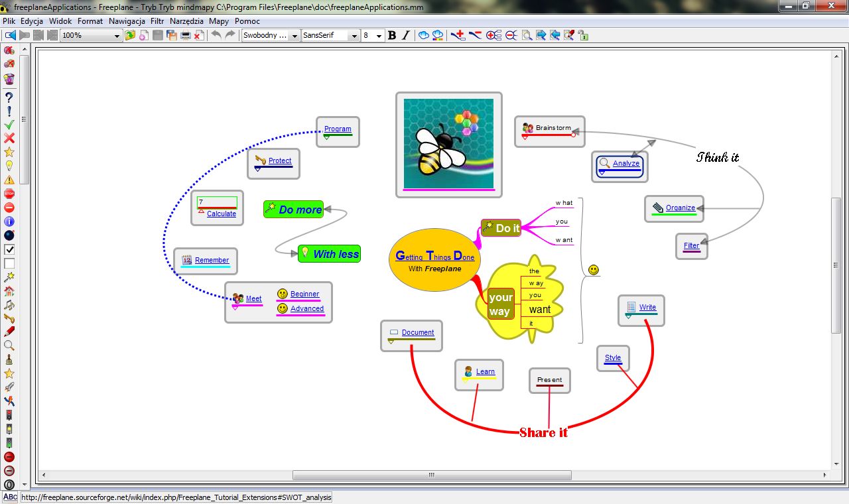Open the font size 8 dropdown
The image size is (849, 504).
click(x=379, y=36)
